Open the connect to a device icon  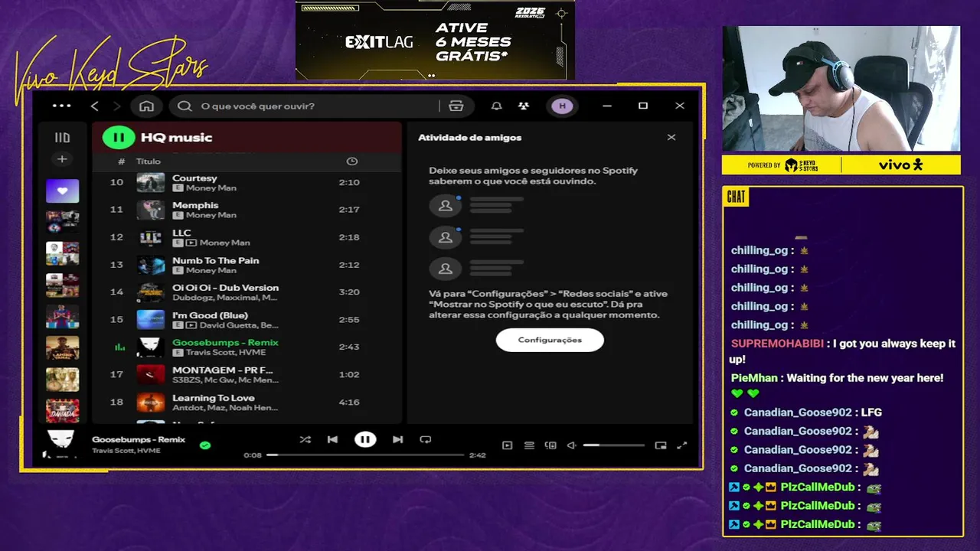click(x=550, y=445)
